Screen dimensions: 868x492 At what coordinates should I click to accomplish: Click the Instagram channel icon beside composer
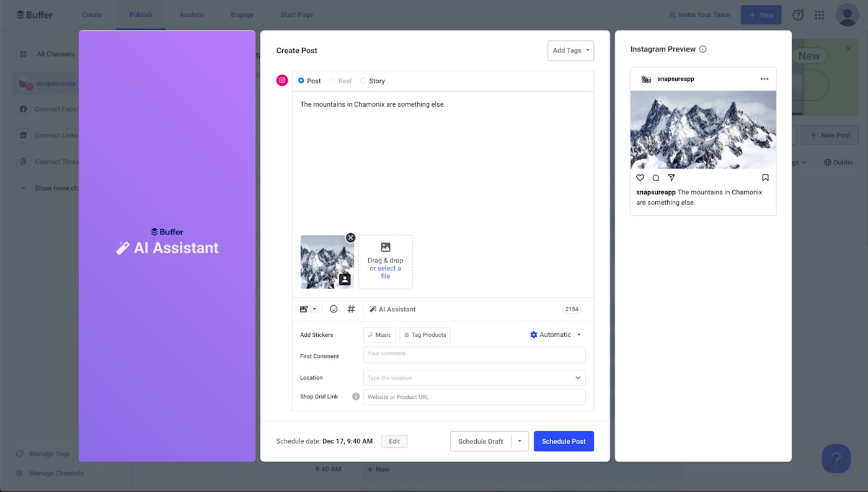pyautogui.click(x=282, y=81)
